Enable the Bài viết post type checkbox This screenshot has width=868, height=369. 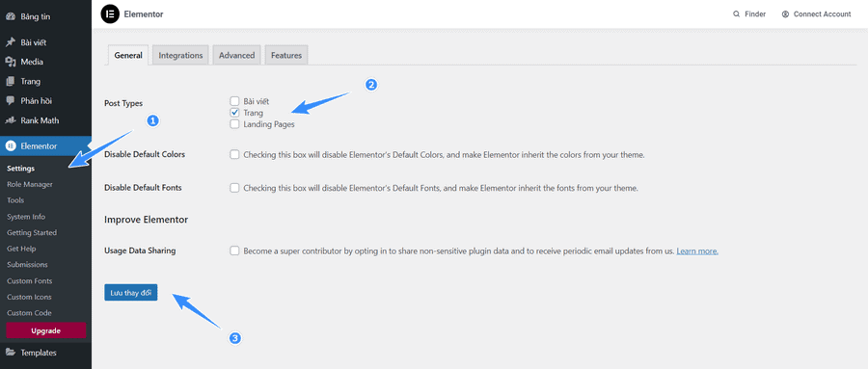234,101
